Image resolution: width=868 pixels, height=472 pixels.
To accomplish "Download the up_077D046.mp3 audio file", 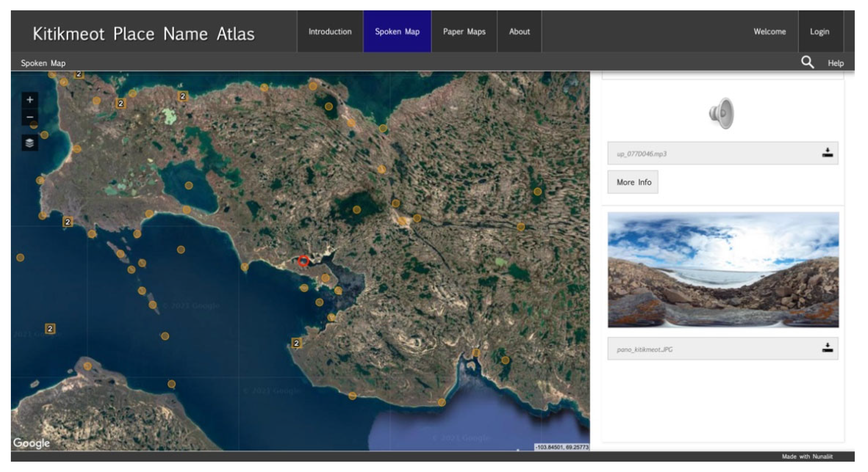I will (827, 153).
